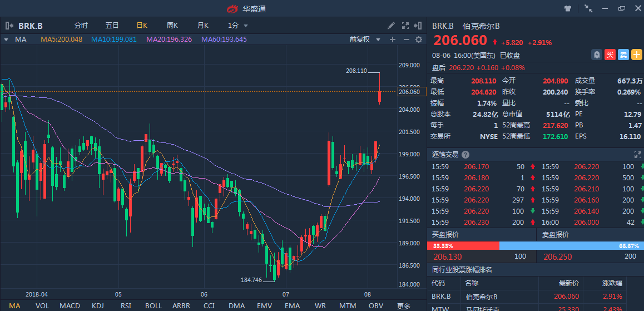Expand chart to fullscreen
This screenshot has height=311, width=644.
(x=405, y=26)
